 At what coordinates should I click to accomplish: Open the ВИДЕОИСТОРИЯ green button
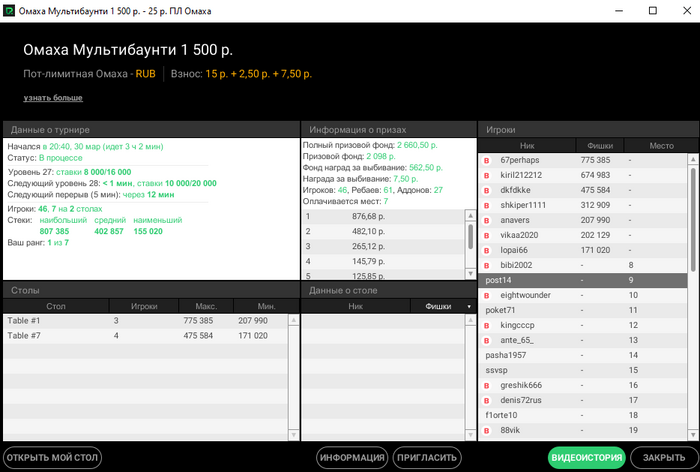tap(586, 458)
